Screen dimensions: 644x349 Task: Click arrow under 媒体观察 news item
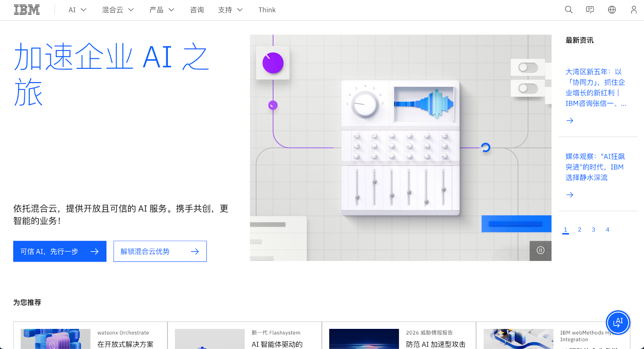[570, 195]
